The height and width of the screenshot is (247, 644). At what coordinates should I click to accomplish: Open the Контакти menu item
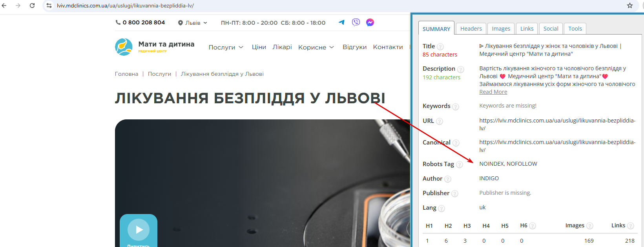tap(388, 47)
